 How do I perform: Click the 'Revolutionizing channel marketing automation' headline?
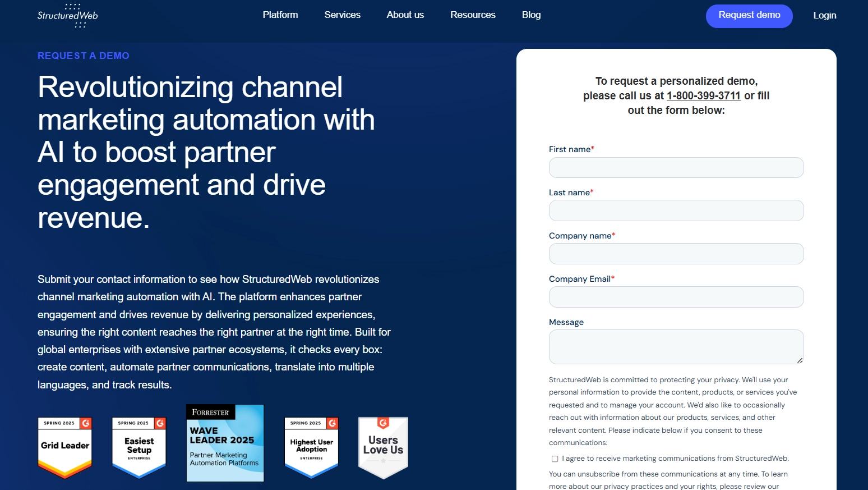(206, 152)
